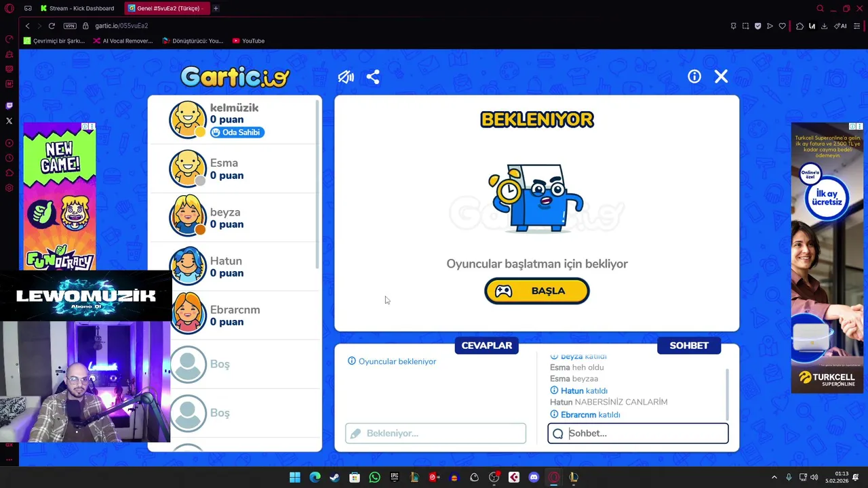Start the game with BAŞLA button
The width and height of the screenshot is (868, 488).
537,291
